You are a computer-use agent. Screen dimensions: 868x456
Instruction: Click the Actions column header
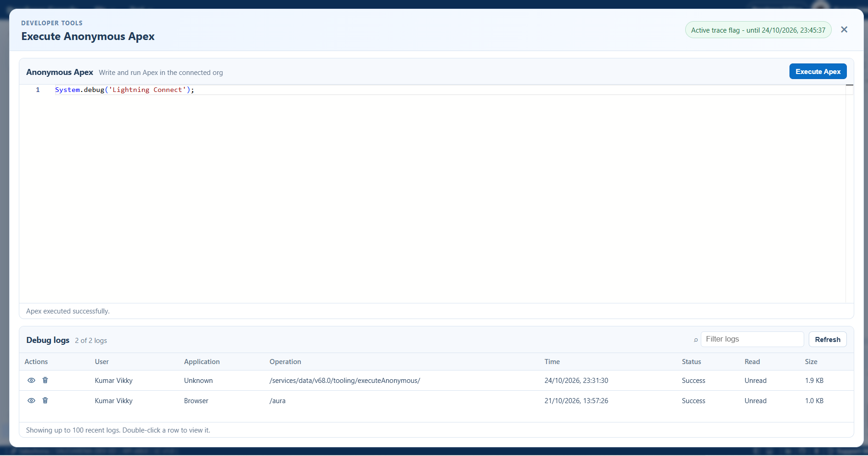[36, 362]
